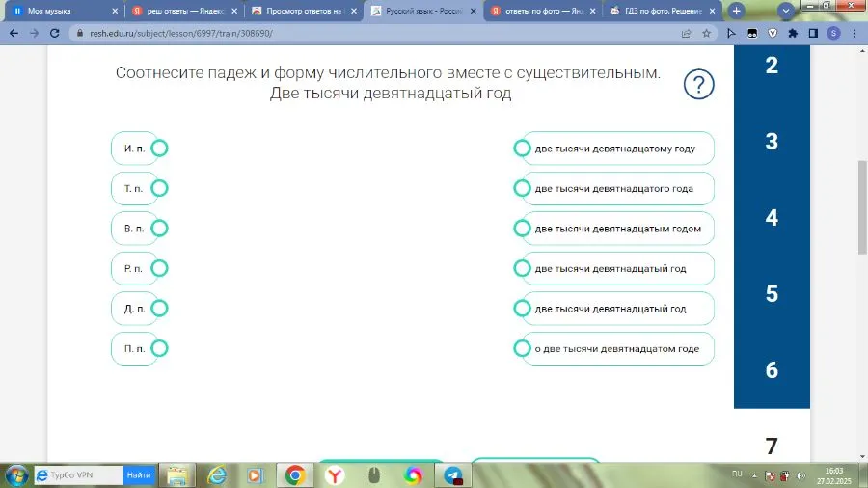Select the Д. п. connector circle

tap(159, 309)
